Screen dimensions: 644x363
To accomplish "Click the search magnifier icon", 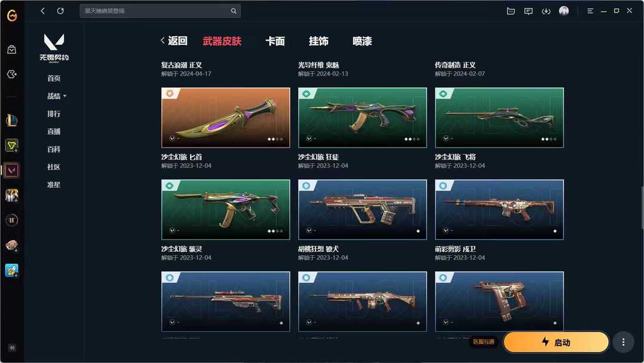I will click(233, 11).
